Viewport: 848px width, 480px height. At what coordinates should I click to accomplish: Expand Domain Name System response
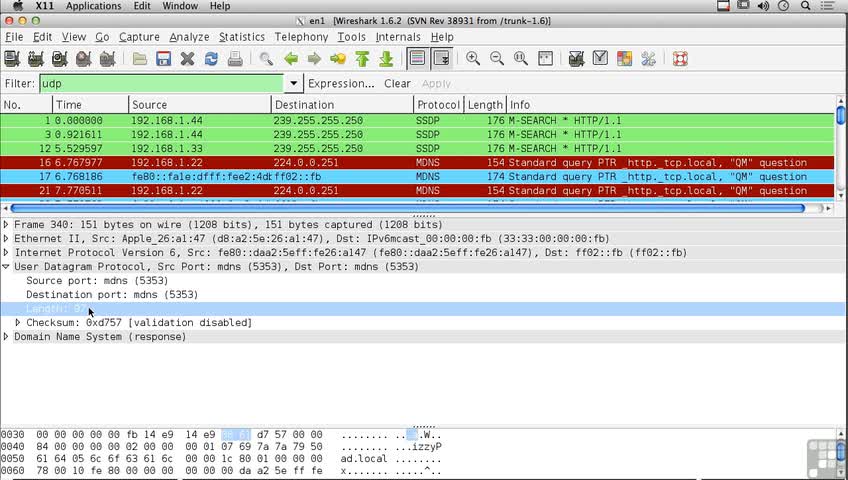click(6, 337)
